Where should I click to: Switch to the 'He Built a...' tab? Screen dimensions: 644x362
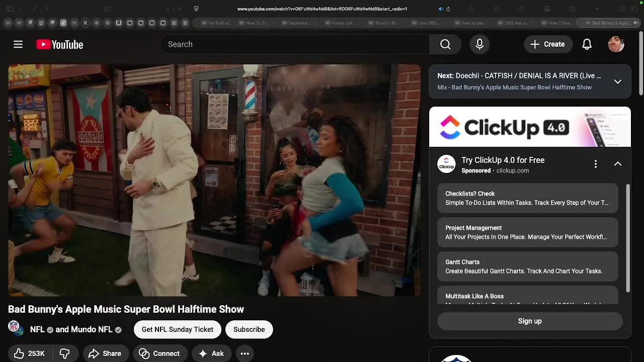tap(215, 23)
